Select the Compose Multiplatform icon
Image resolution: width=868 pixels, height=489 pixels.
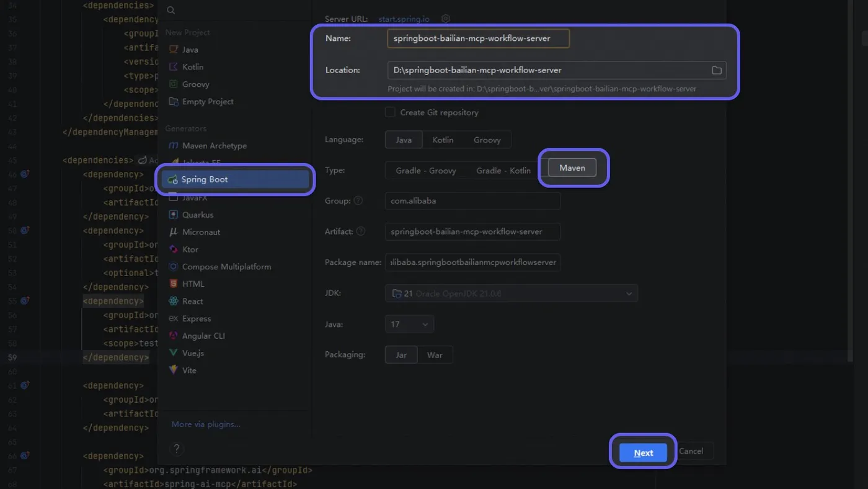(x=174, y=267)
